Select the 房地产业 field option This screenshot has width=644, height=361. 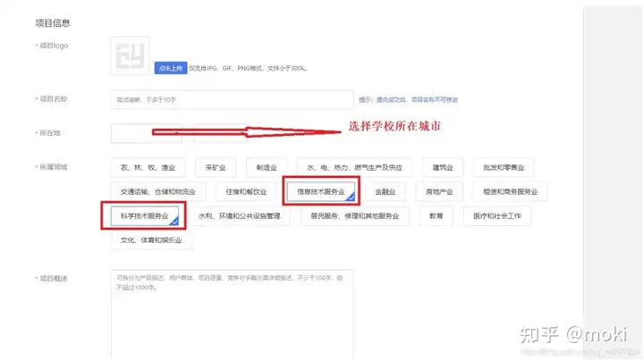[x=439, y=191]
